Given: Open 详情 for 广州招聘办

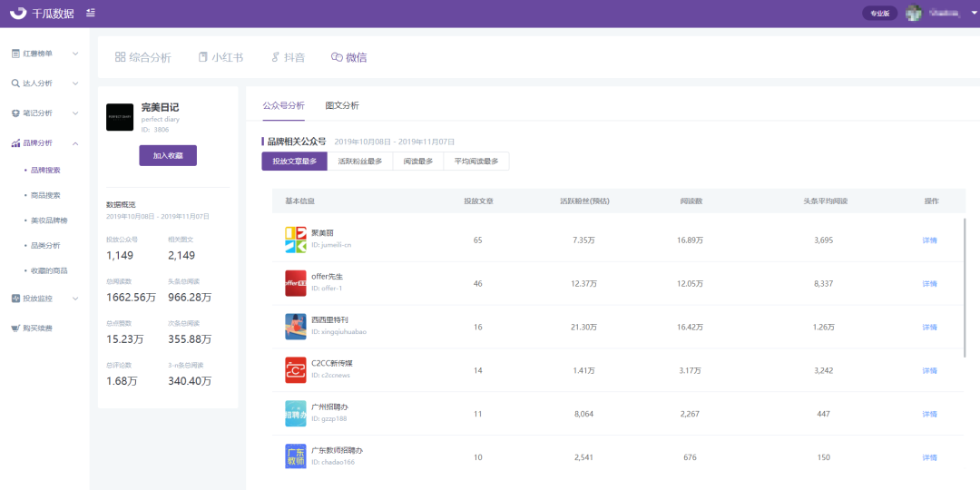Looking at the screenshot, I should point(930,414).
